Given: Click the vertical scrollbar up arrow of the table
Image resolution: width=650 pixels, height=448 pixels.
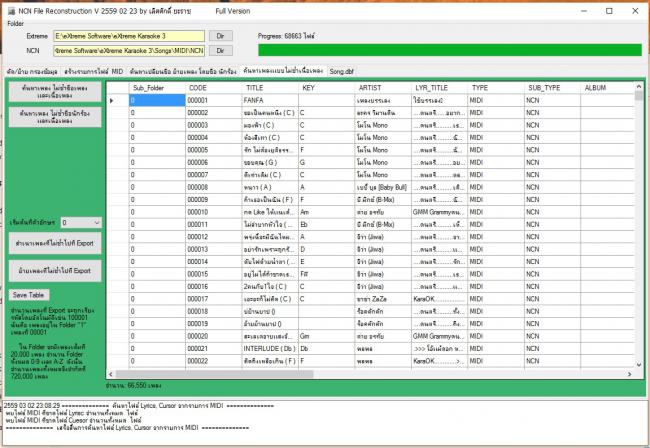Looking at the screenshot, I should [x=639, y=86].
